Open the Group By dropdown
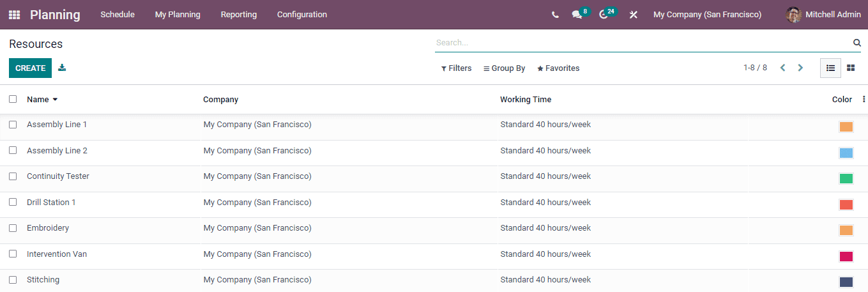This screenshot has height=292, width=868. click(504, 68)
